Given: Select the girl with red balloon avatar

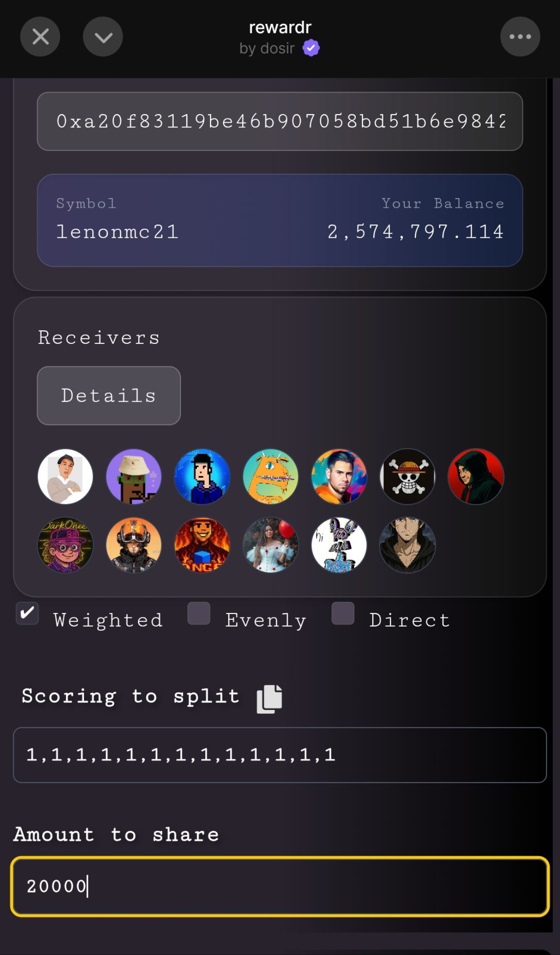Looking at the screenshot, I should point(271,545).
